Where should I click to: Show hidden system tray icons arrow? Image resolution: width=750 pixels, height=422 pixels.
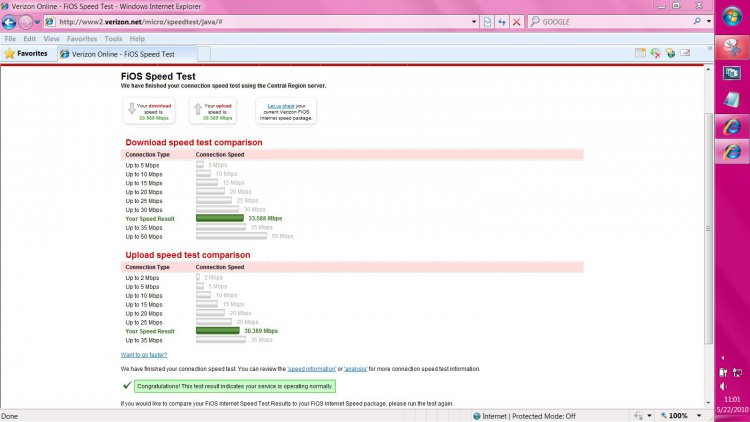(723, 358)
